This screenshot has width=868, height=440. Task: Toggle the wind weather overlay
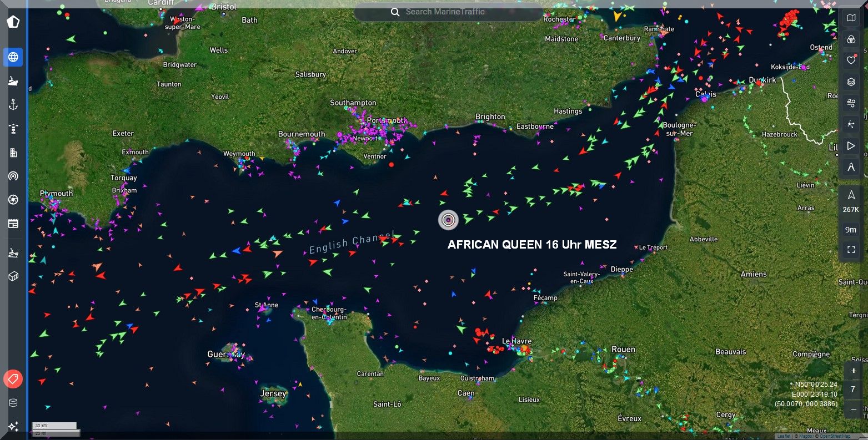[851, 103]
